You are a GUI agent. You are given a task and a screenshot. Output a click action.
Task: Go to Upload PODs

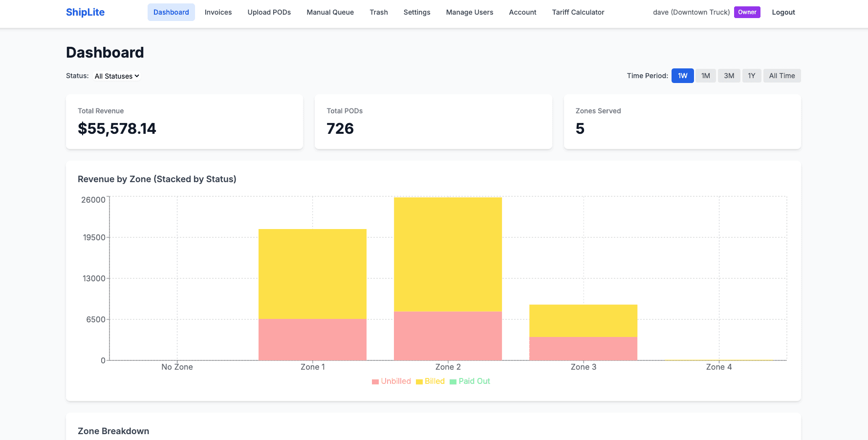coord(269,12)
